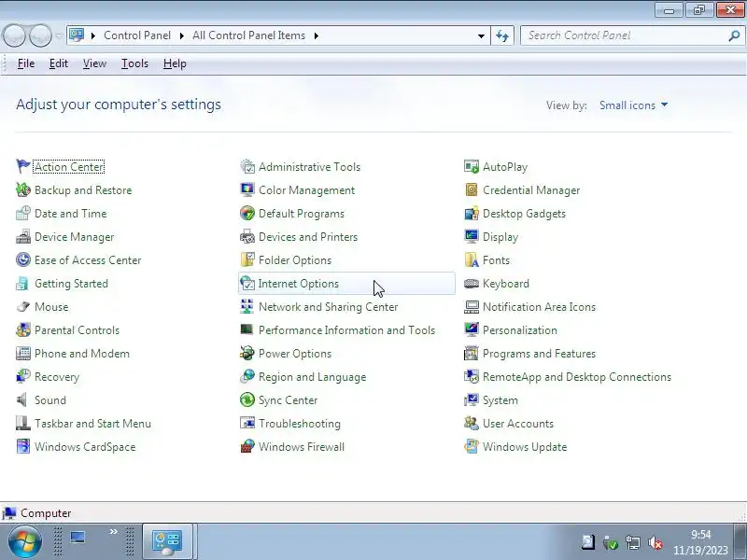This screenshot has height=560, width=747.
Task: Open Phone and Modem settings
Action: pos(82,354)
